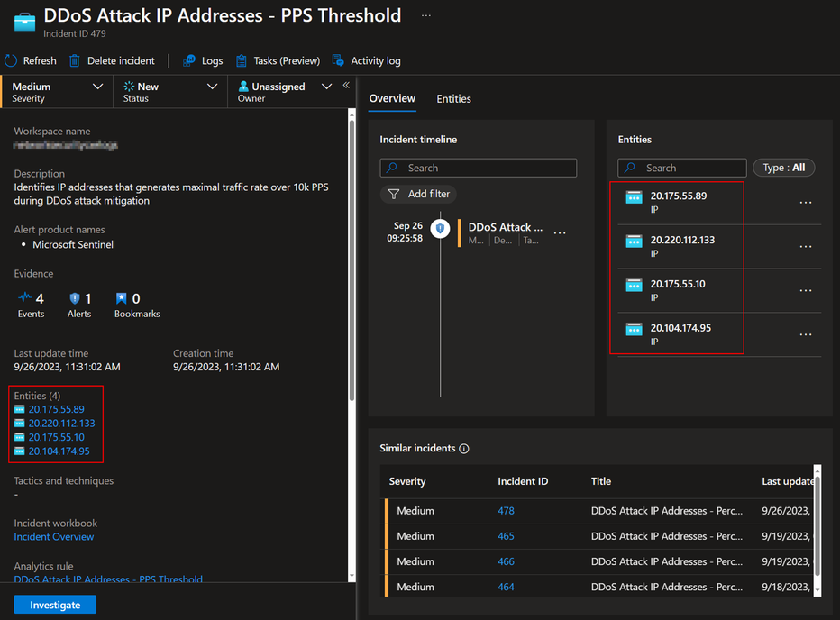Select entity 20.175.55.10 in Entities panel
The width and height of the screenshot is (840, 620).
pos(678,284)
